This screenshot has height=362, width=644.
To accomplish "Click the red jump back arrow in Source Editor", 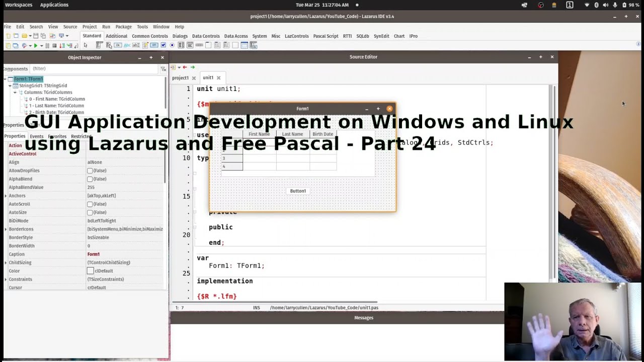I will 185,67.
